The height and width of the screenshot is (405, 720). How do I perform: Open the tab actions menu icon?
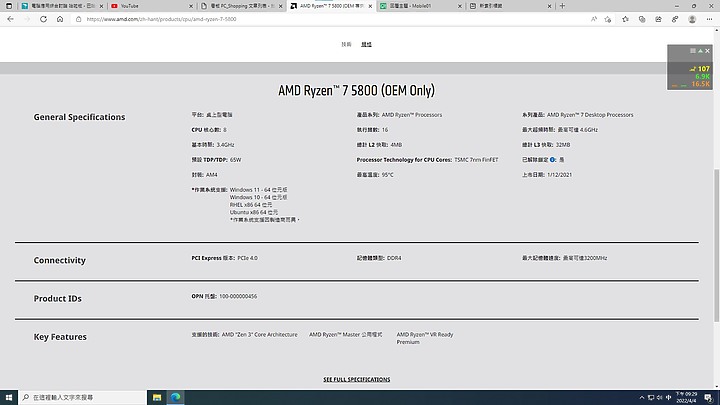[9, 6]
